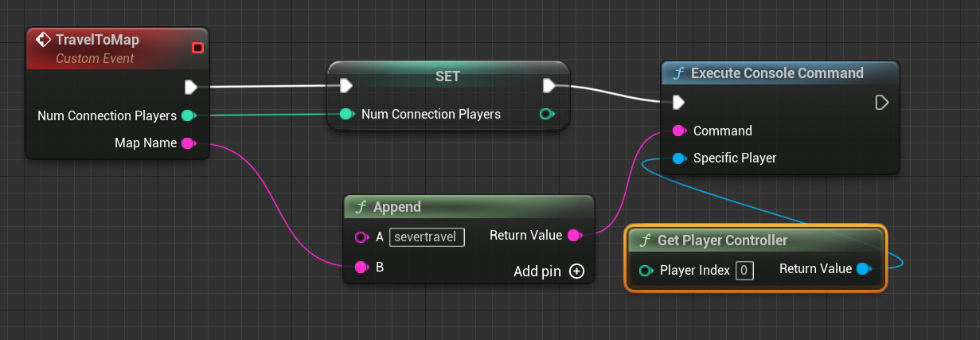Click the Command string input pin
980x340 pixels.
tap(680, 131)
